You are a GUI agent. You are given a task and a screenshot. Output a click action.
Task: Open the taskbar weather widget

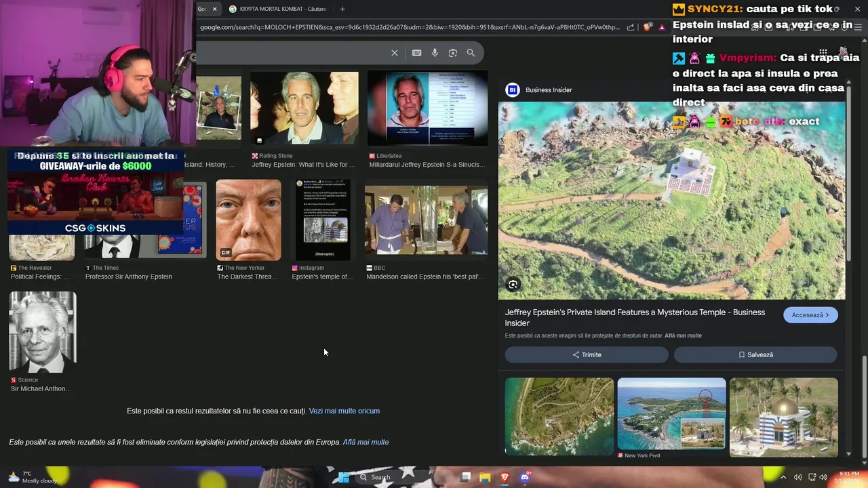coord(33,477)
